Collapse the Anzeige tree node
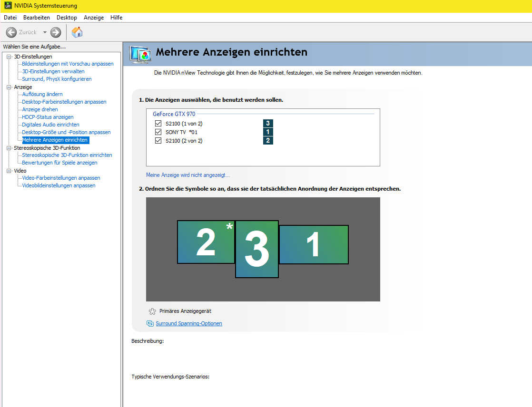The width and height of the screenshot is (532, 407). click(9, 87)
